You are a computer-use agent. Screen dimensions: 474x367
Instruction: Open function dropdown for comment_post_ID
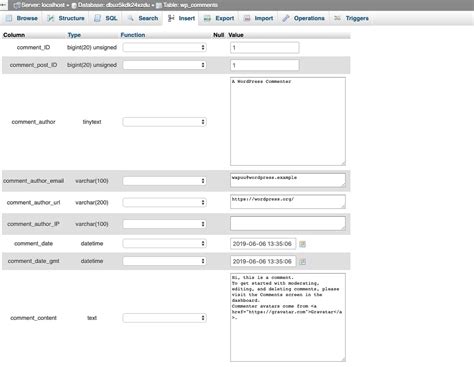165,65
